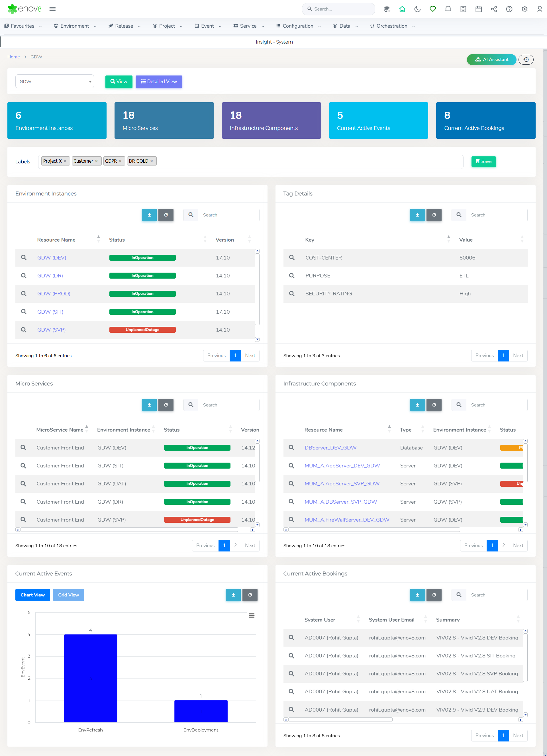The width and height of the screenshot is (547, 756).
Task: Click the calendar icon in header
Action: [x=479, y=9]
